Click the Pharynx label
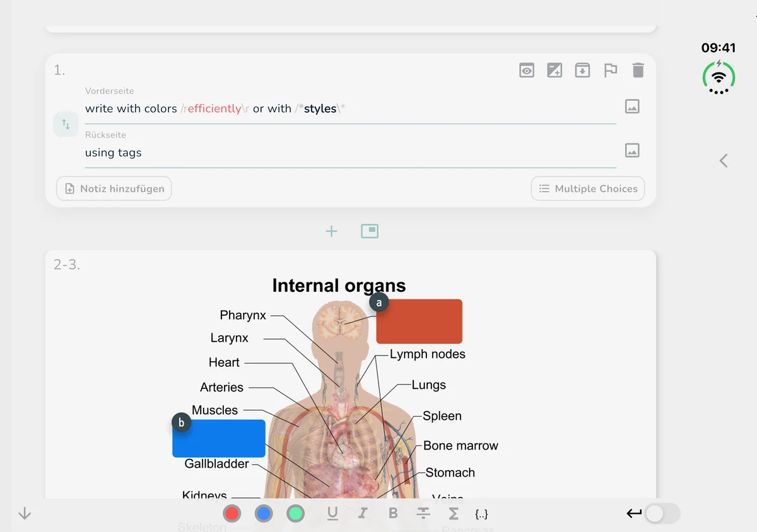Viewport: 757px width, 532px height. pyautogui.click(x=243, y=315)
